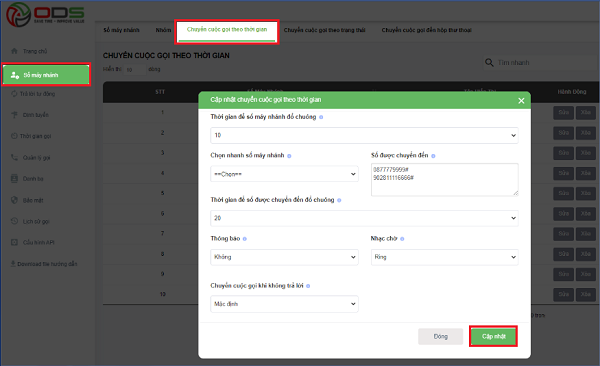Switch to Số máy nhánh tab
The height and width of the screenshot is (366, 600).
pos(121,30)
